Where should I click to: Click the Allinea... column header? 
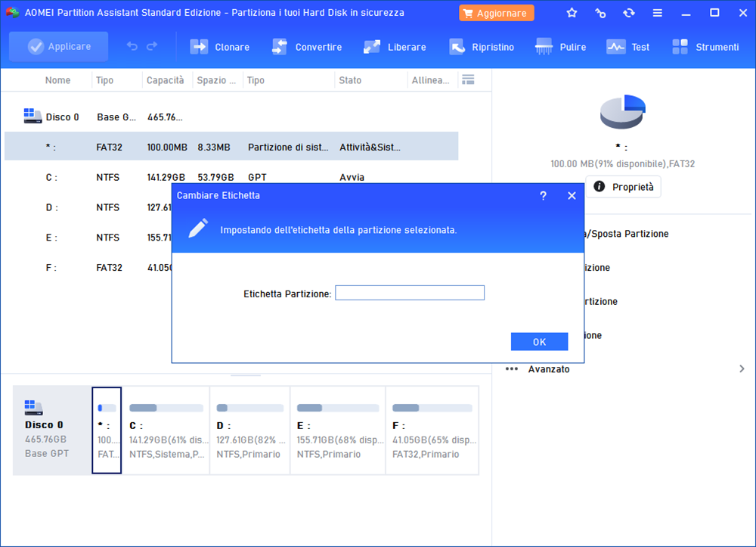[431, 80]
